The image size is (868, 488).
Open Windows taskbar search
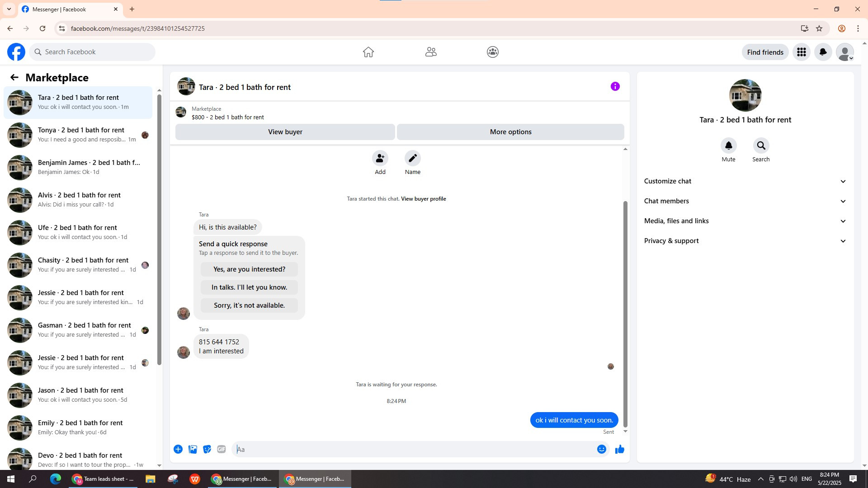pos(33,479)
